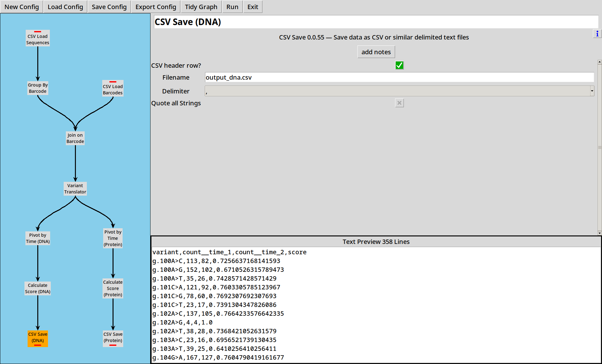Select the CSV Load Sequences node
This screenshot has width=602, height=364.
click(38, 38)
